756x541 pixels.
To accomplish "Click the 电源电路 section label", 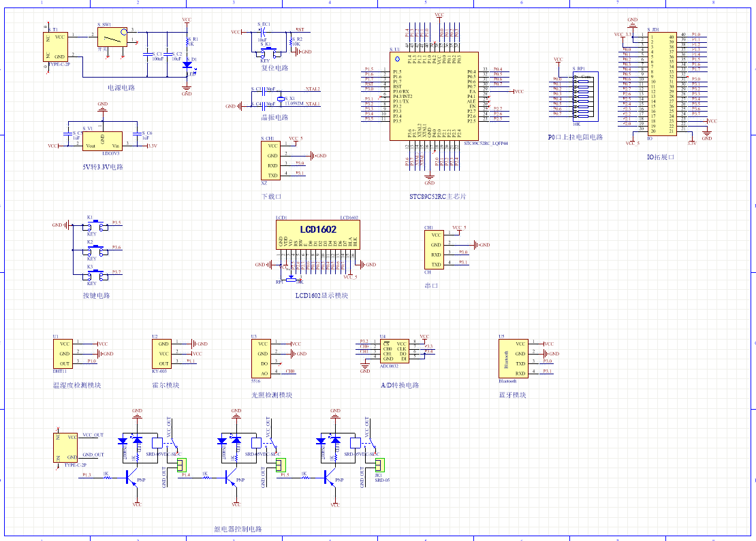I will 121,88.
